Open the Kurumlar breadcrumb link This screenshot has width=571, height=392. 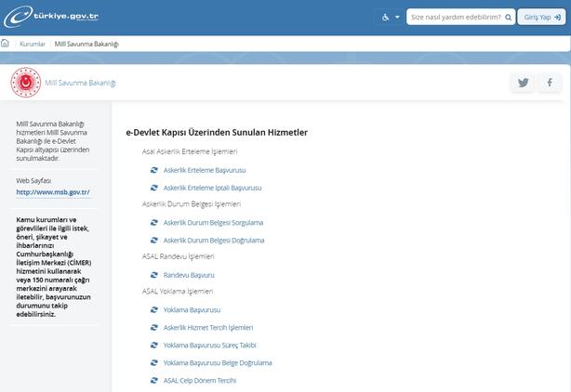click(33, 44)
